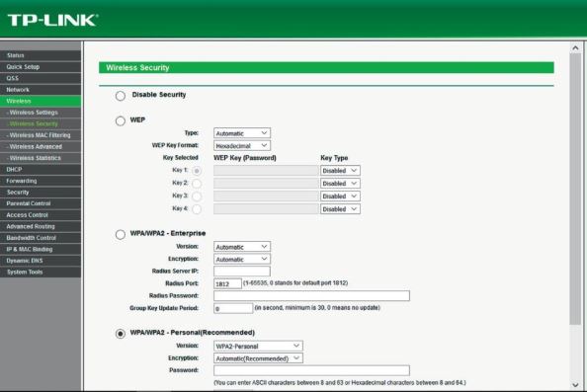The width and height of the screenshot is (587, 392).
Task: Click the Radius Server IP field
Action: (x=242, y=272)
